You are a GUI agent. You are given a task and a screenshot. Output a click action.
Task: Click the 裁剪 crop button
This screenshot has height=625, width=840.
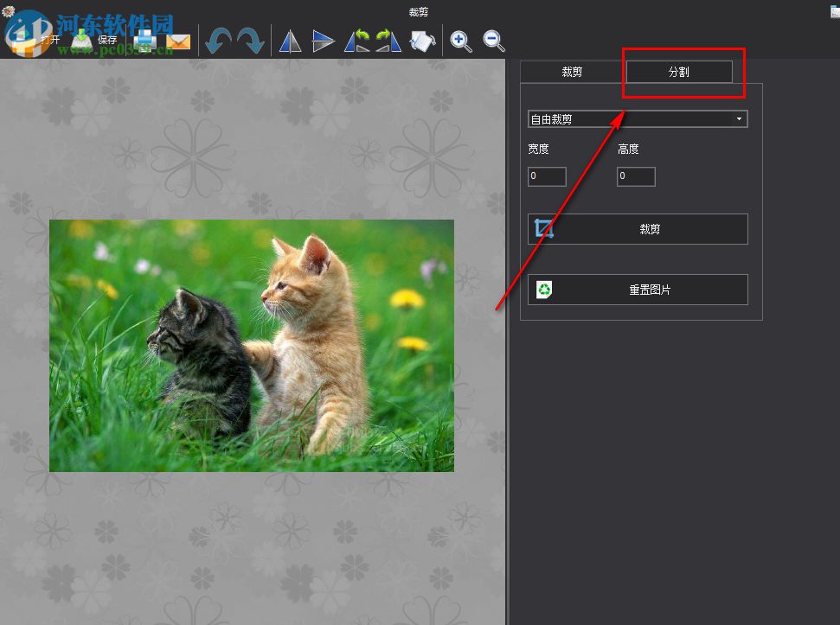coord(638,229)
